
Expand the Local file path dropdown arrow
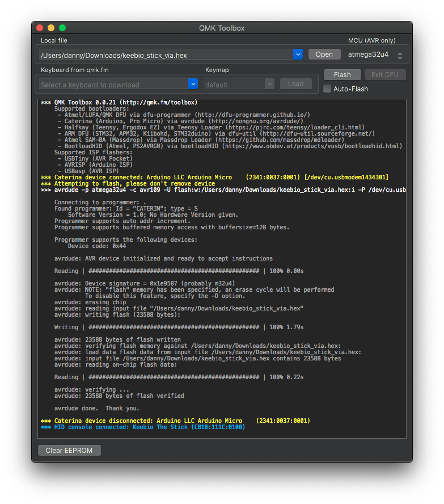click(298, 54)
